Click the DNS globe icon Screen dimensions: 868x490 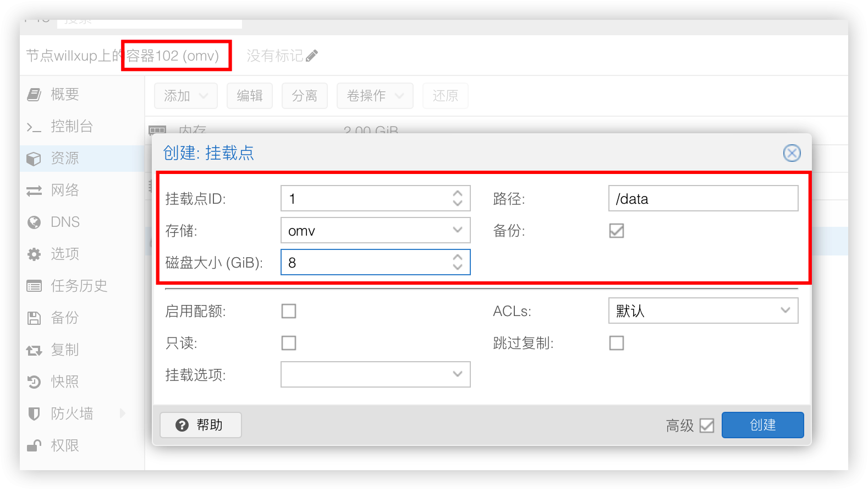pos(34,222)
